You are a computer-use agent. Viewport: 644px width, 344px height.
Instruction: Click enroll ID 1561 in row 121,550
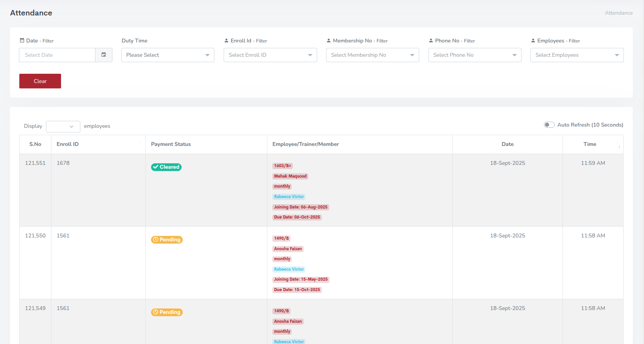click(x=63, y=236)
